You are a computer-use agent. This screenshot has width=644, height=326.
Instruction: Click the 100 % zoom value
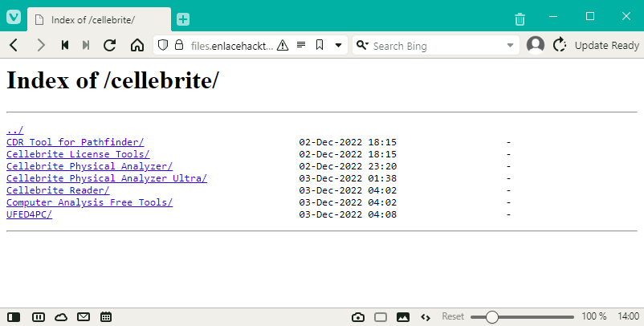coord(594,316)
